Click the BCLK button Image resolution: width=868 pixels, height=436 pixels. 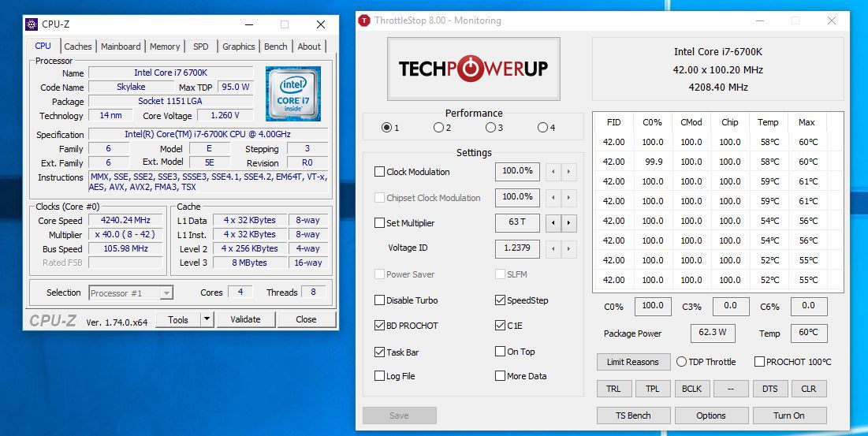pos(691,389)
